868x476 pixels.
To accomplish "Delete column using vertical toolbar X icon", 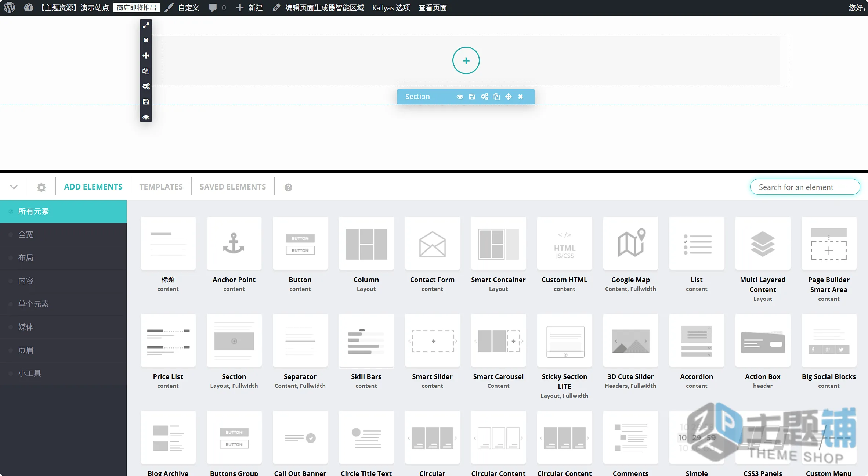I will click(x=146, y=40).
